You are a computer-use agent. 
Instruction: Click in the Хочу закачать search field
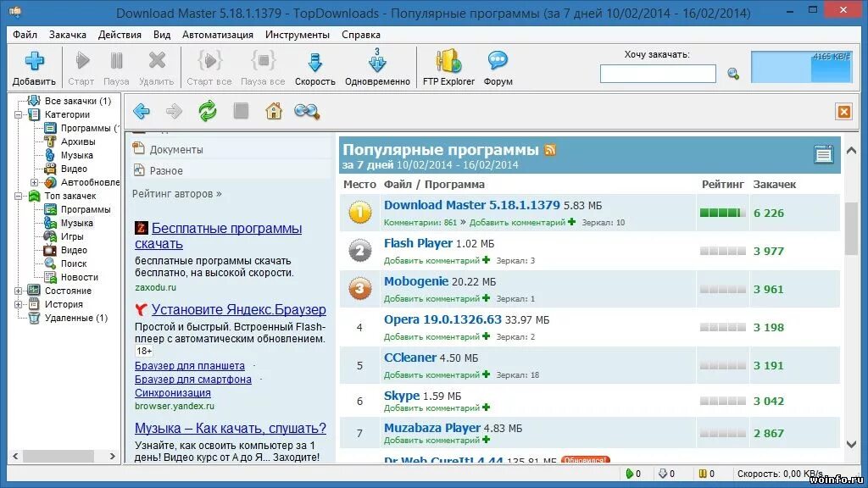(658, 74)
